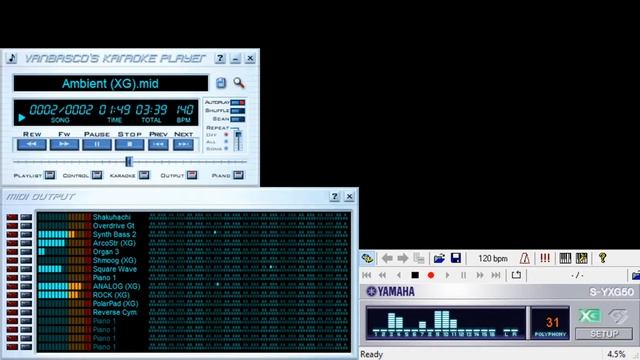
Task: Open SETUP in S-YXG50 panel
Action: click(604, 334)
